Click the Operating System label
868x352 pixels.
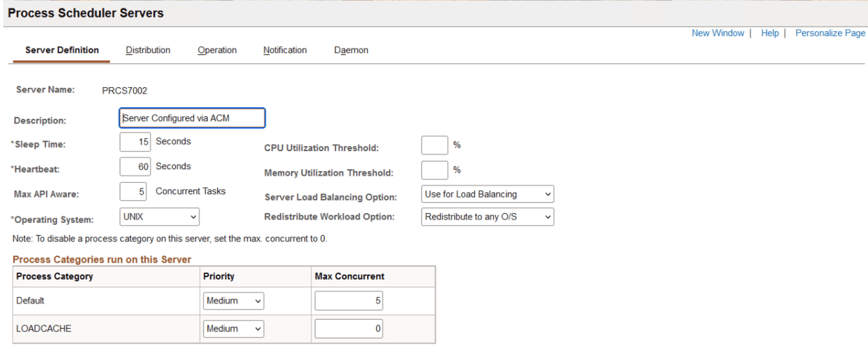52,220
